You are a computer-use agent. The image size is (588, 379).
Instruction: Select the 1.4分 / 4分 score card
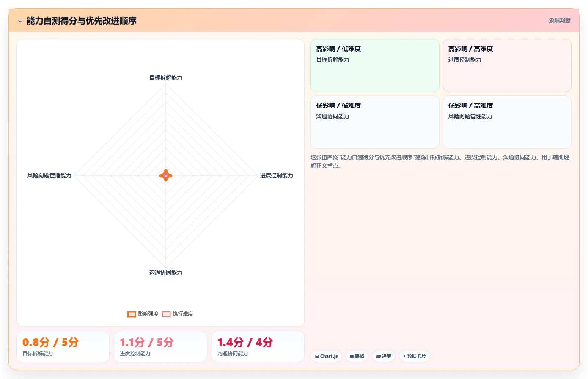258,346
